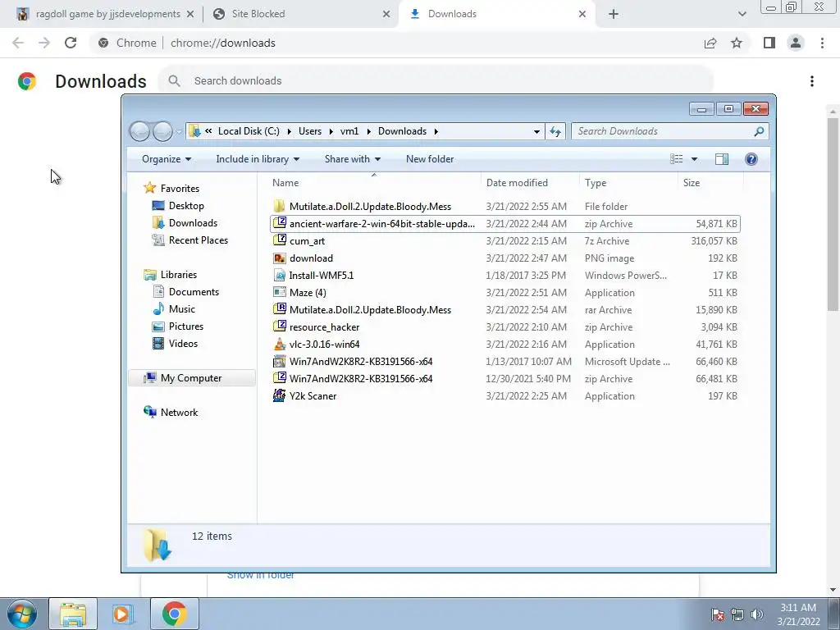840x630 pixels.
Task: Click Chrome address bar URL
Action: coord(223,43)
